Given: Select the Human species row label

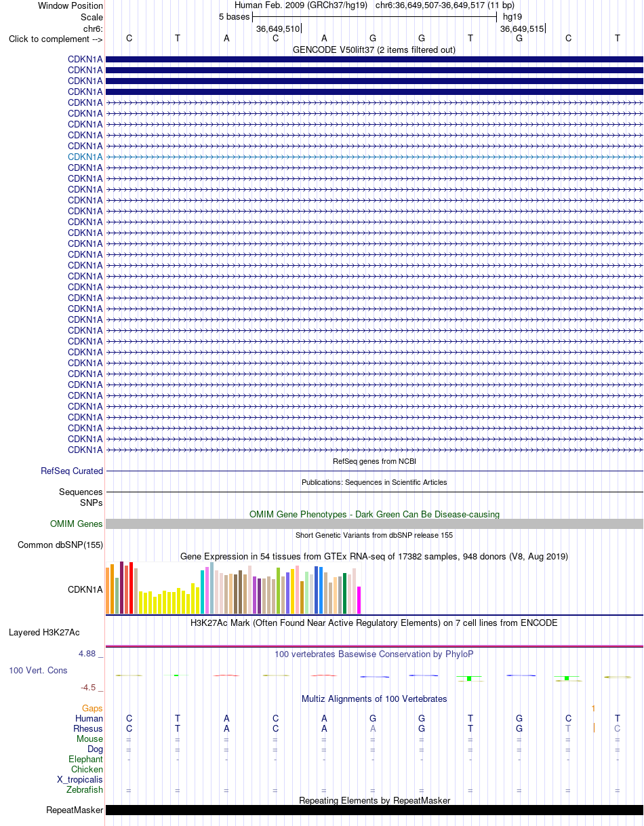Looking at the screenshot, I should (89, 718).
